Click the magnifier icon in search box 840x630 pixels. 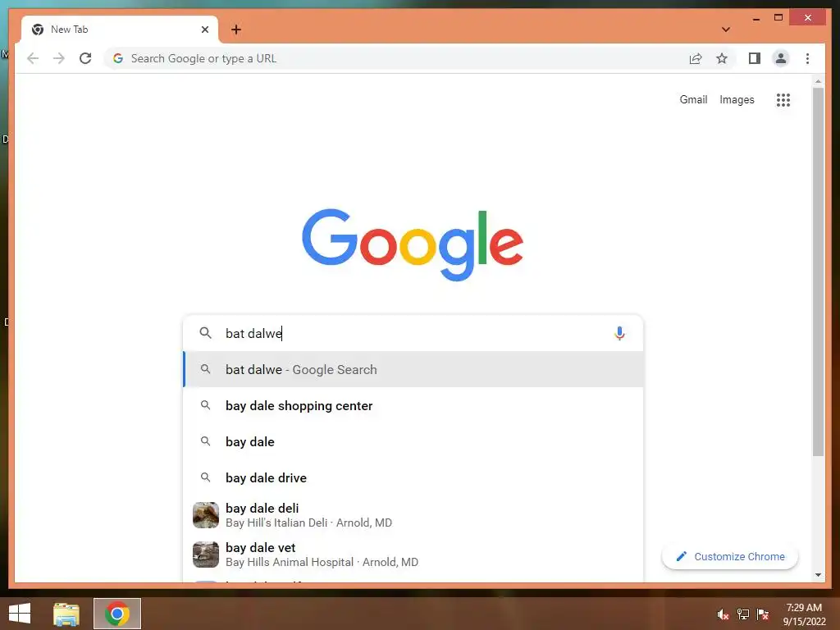[x=205, y=333]
